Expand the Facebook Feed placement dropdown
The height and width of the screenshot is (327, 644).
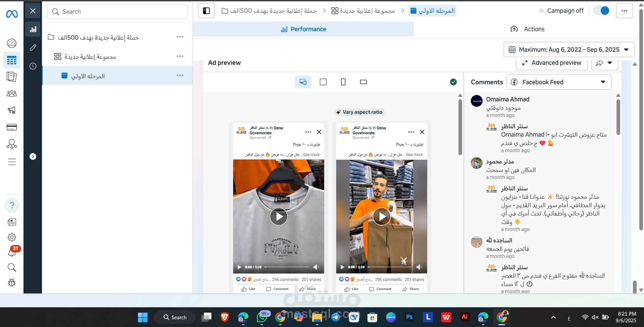(x=559, y=82)
